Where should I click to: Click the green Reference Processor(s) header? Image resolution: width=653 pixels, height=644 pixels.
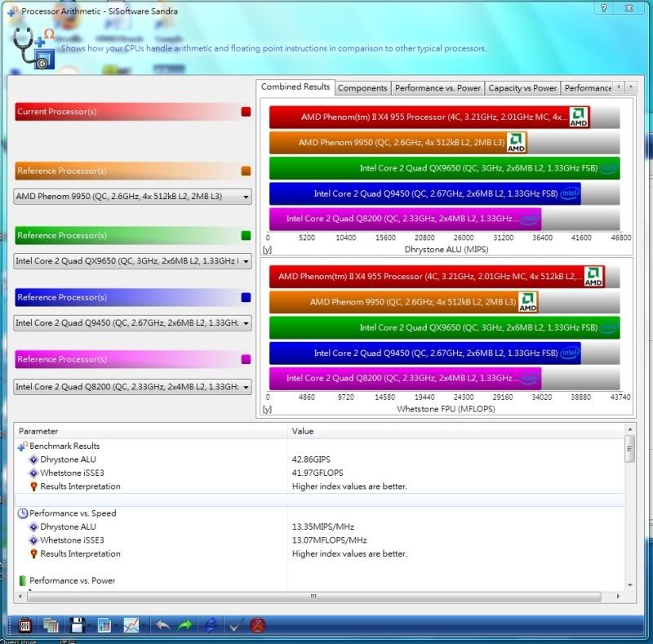click(133, 236)
